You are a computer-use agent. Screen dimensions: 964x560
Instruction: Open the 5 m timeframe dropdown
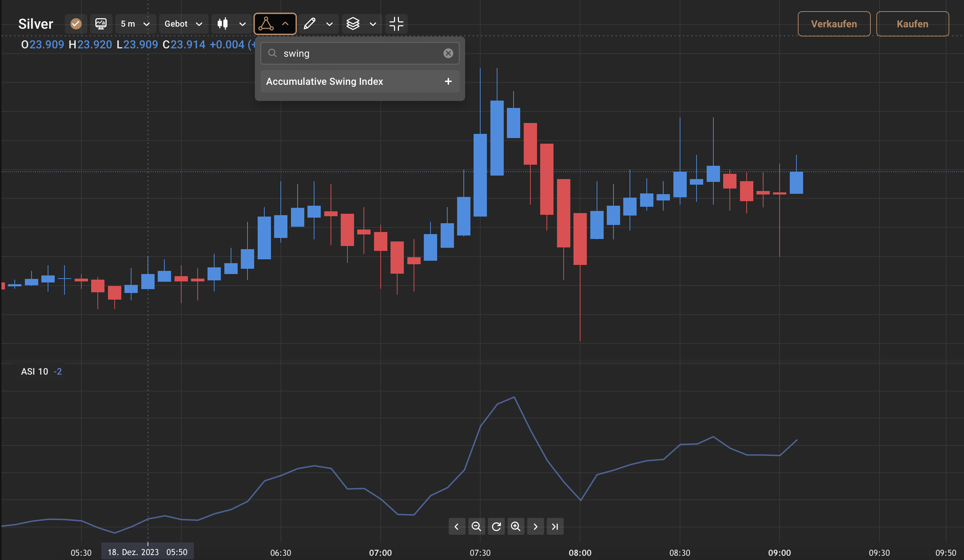tap(135, 24)
